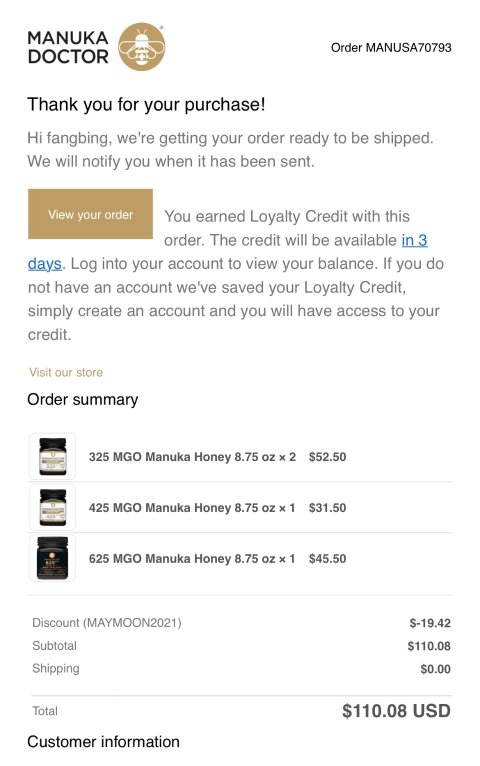Click the $110.08 USD total amount
The width and height of the screenshot is (480, 766).
point(396,711)
